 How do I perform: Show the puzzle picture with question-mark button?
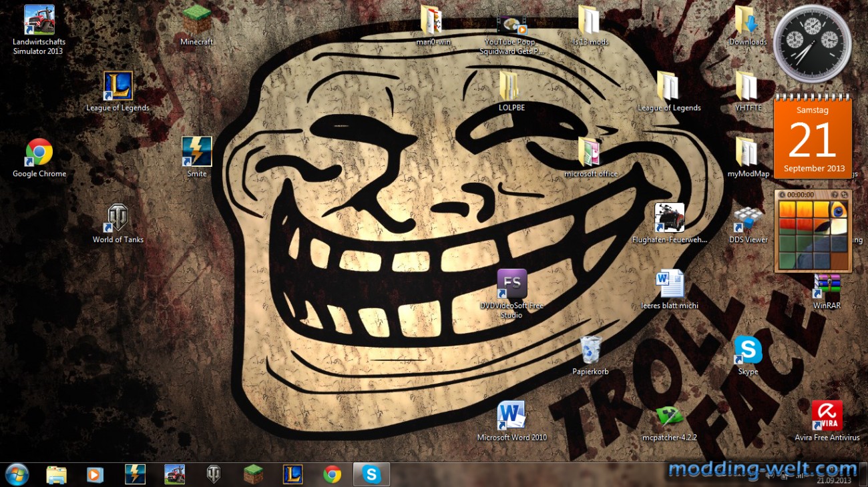click(x=835, y=194)
